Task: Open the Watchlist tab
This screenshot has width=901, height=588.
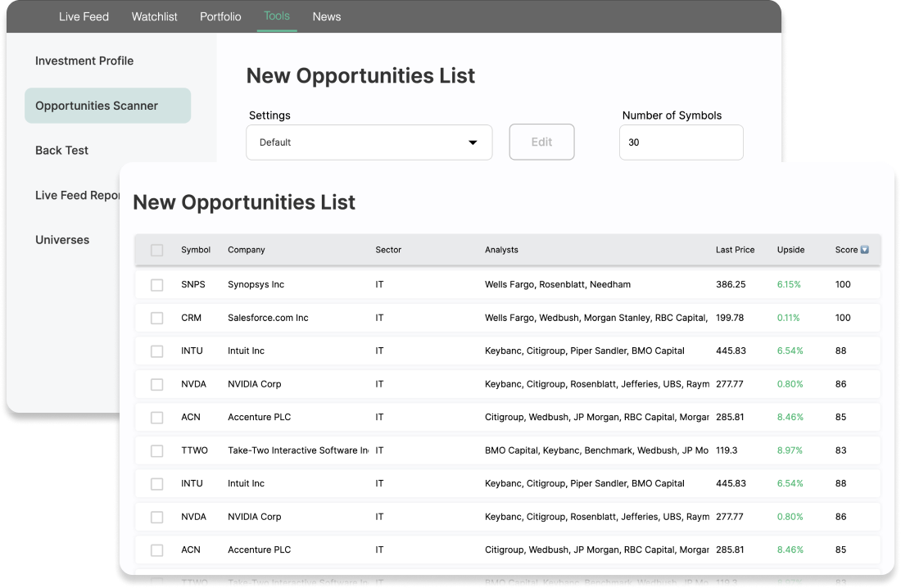Action: point(154,16)
